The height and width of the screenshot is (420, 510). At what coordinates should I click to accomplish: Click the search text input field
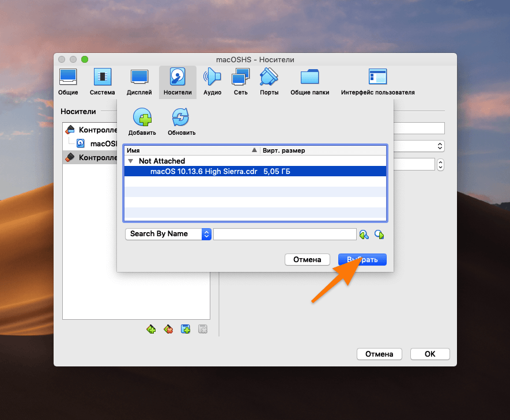(285, 234)
